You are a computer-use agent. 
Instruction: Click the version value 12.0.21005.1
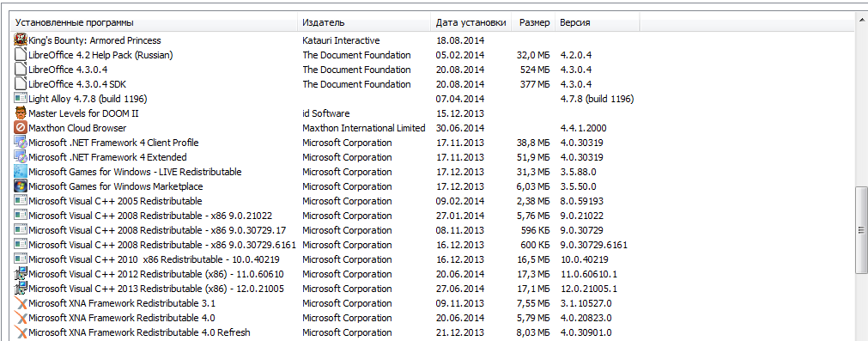click(x=589, y=289)
